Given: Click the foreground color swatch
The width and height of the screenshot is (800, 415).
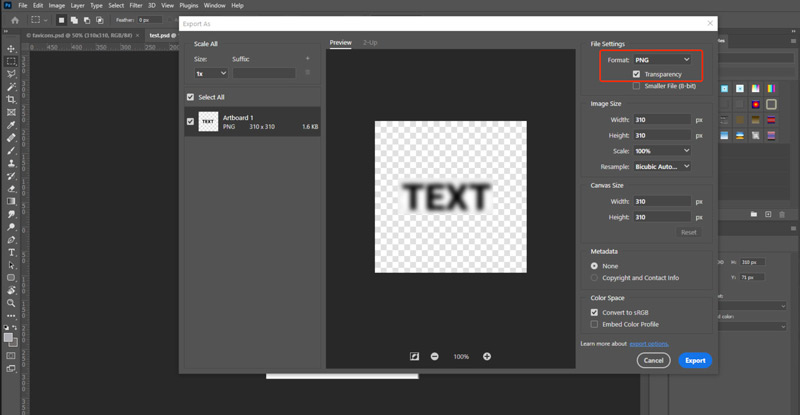Looking at the screenshot, I should click(x=8, y=337).
